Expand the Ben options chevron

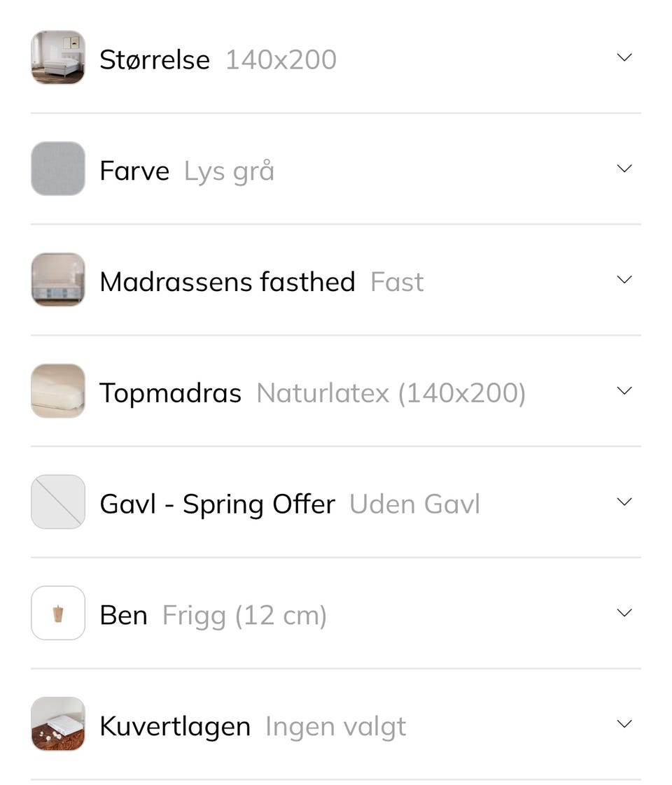click(x=624, y=613)
